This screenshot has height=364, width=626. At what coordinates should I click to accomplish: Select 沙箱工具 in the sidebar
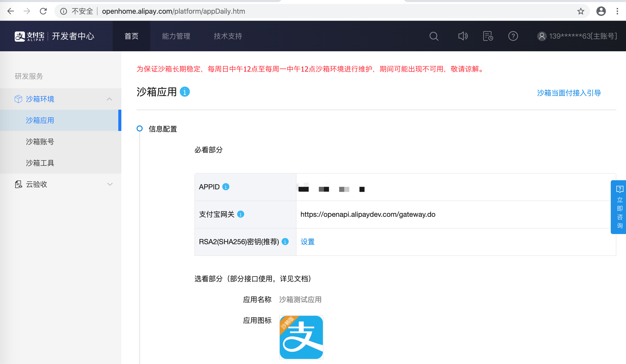[61, 163]
